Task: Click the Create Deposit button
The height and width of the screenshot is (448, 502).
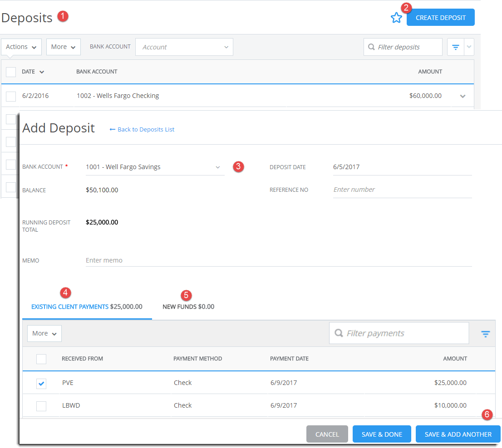Action: [x=440, y=17]
